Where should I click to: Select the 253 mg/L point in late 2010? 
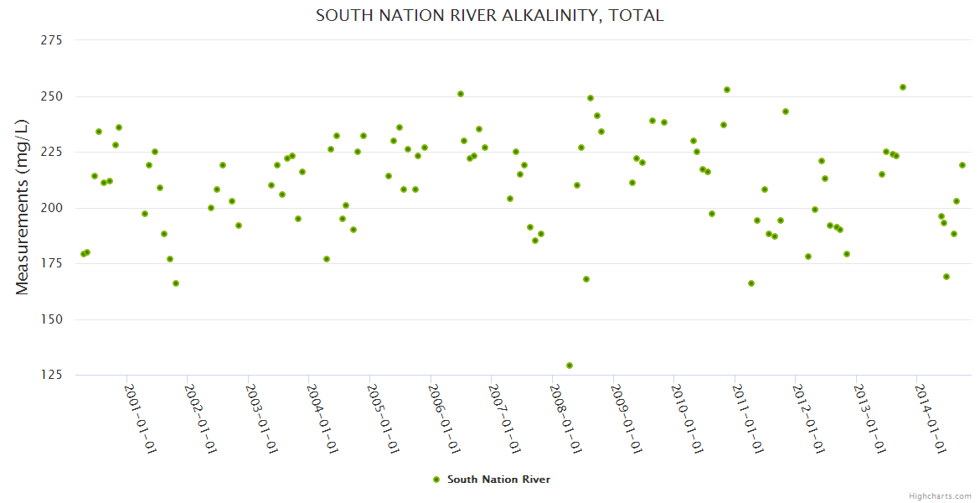pos(727,90)
